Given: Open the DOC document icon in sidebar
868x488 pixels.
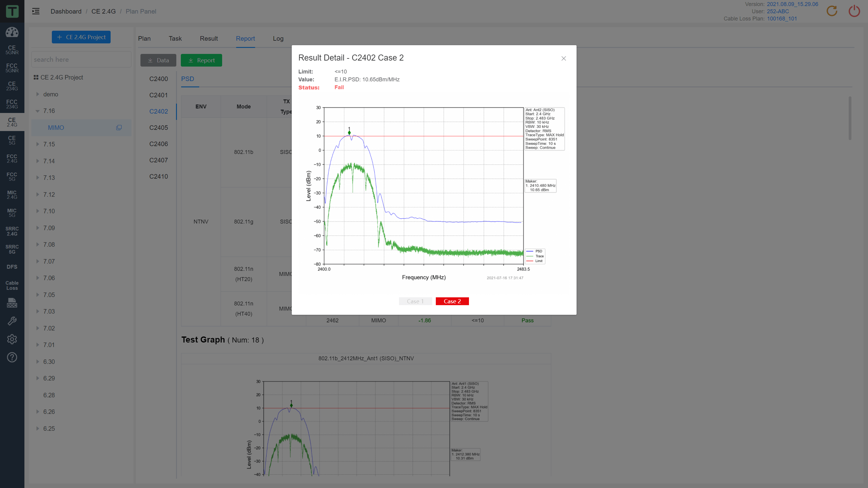Looking at the screenshot, I should 12,303.
